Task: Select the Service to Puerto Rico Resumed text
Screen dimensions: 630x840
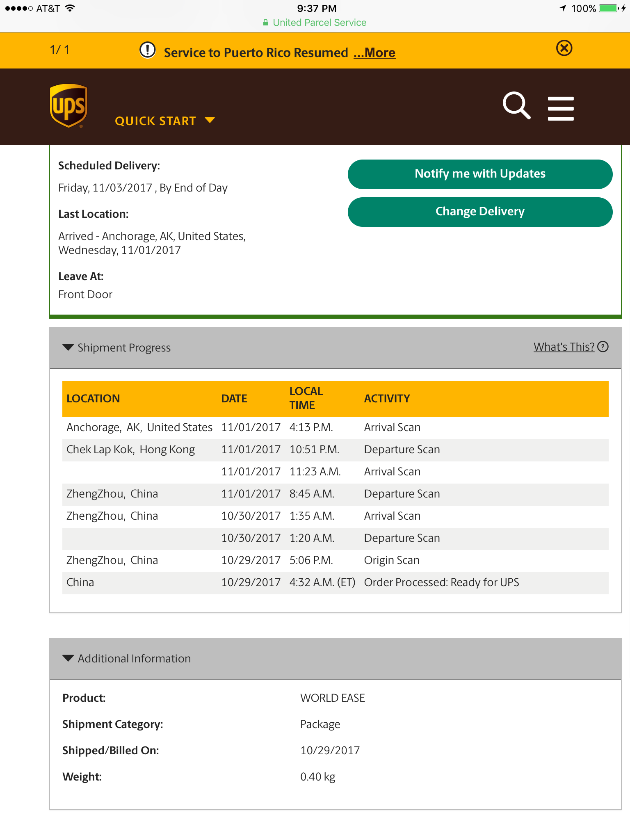Action: (256, 52)
